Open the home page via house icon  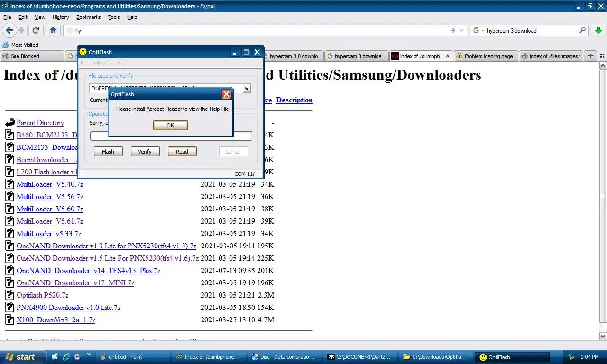coord(53,30)
